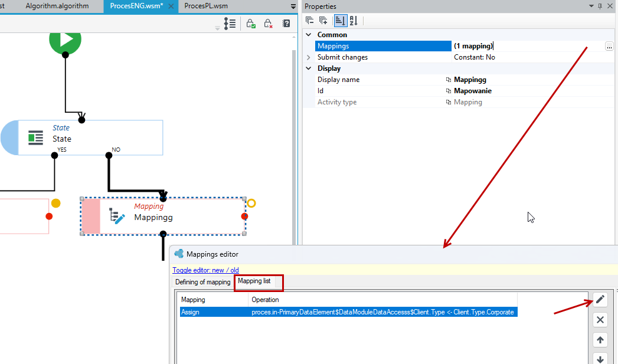Click the copy icon beside Display name value

tap(449, 80)
